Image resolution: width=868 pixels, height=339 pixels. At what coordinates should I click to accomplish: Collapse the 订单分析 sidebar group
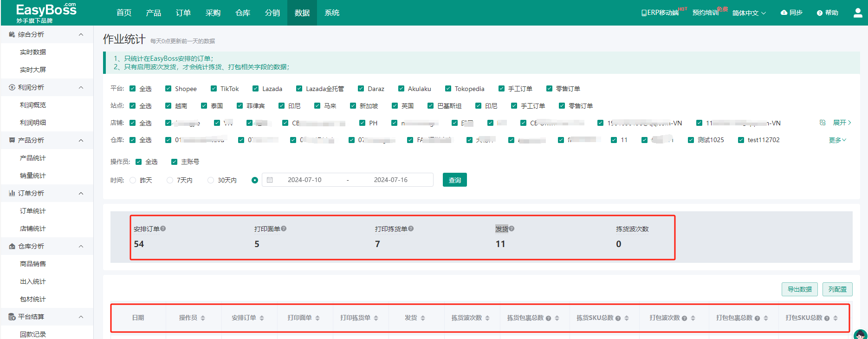[x=81, y=193]
